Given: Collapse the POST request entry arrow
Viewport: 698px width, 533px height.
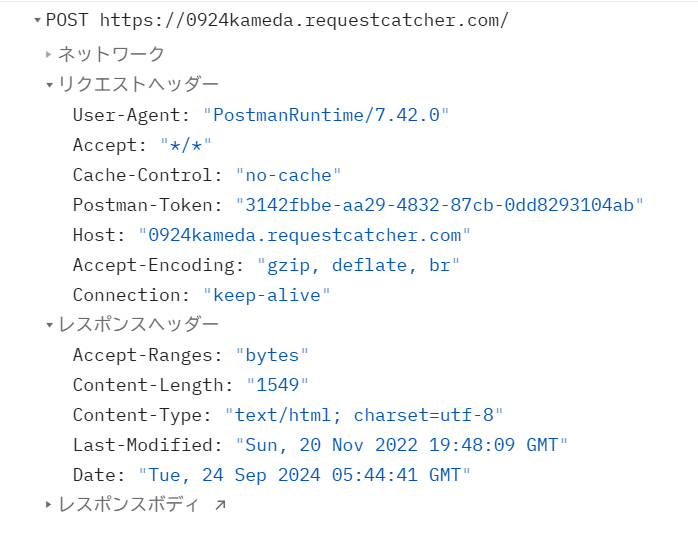Looking at the screenshot, I should (37, 20).
